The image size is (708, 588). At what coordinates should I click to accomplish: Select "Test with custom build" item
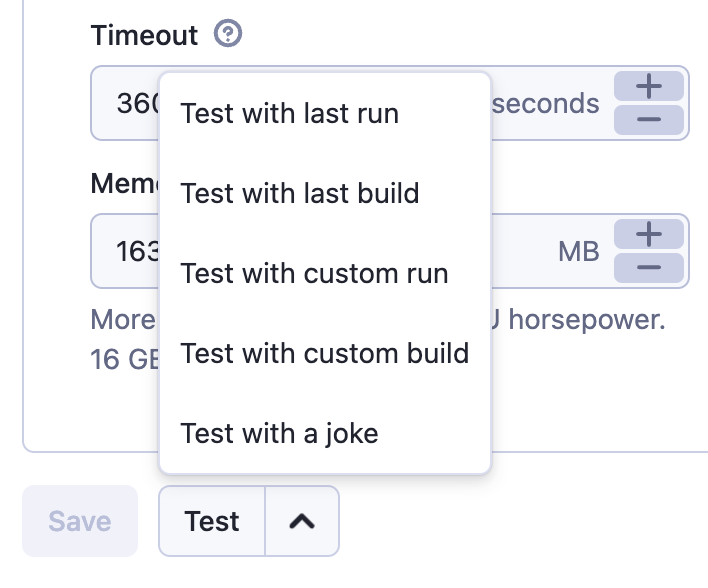click(325, 353)
